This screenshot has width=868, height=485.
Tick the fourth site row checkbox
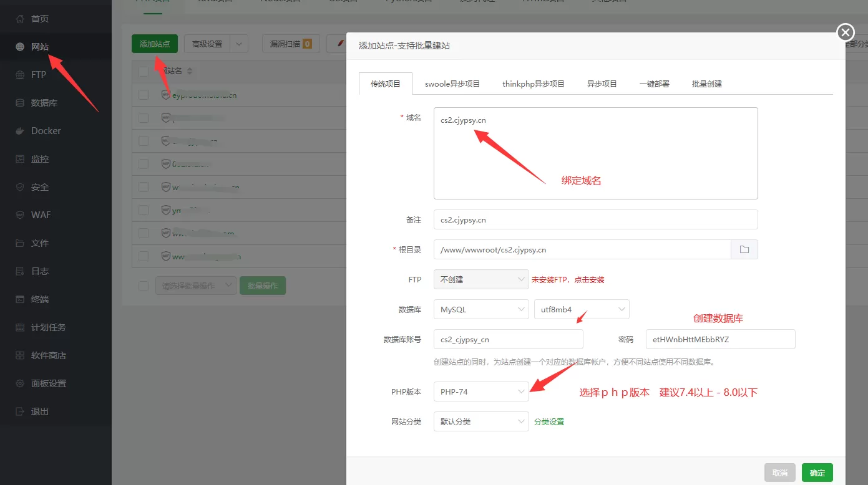144,164
